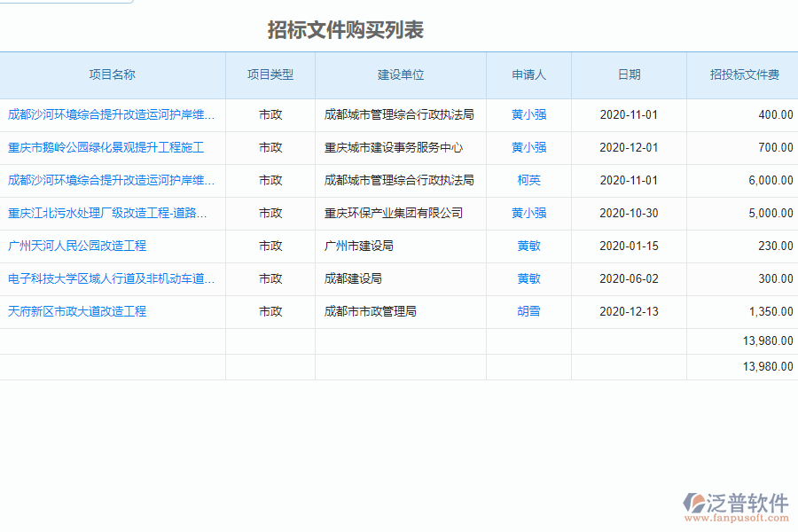Click the 项目类型 column header
798x532 pixels.
tap(270, 75)
